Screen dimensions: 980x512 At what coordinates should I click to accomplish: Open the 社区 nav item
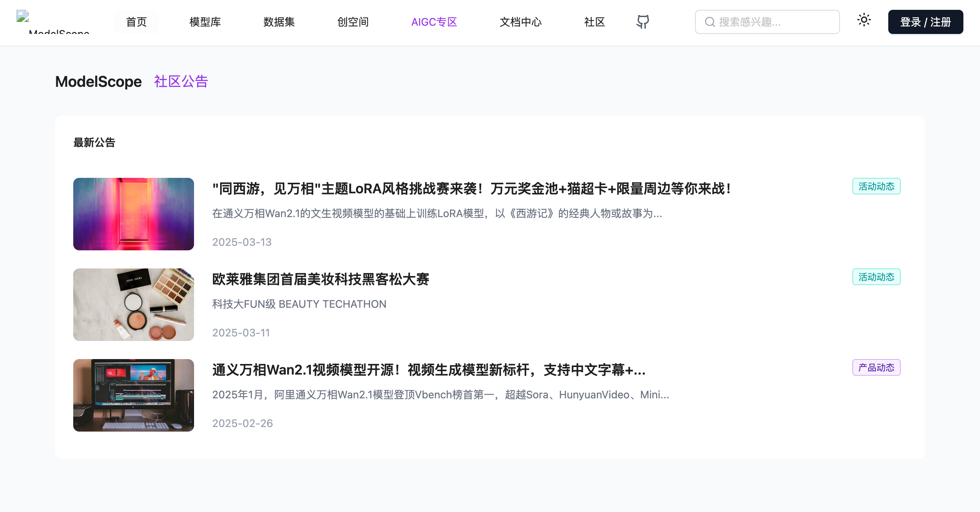pyautogui.click(x=595, y=22)
